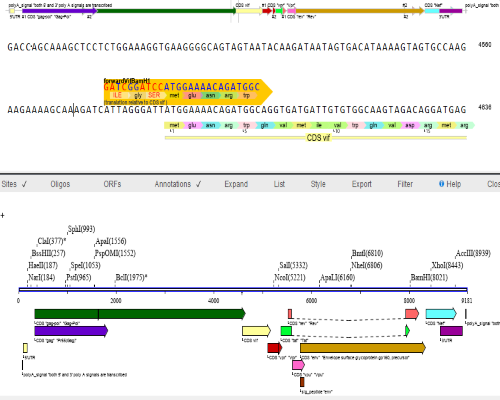The image size is (500, 400).
Task: Select the BssHII(257) restriction site label
Action: coord(48,253)
